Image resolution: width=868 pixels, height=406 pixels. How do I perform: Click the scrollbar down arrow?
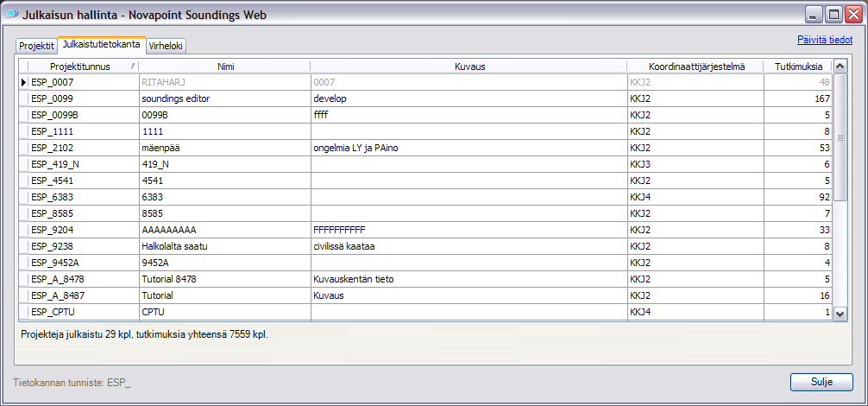(x=840, y=314)
